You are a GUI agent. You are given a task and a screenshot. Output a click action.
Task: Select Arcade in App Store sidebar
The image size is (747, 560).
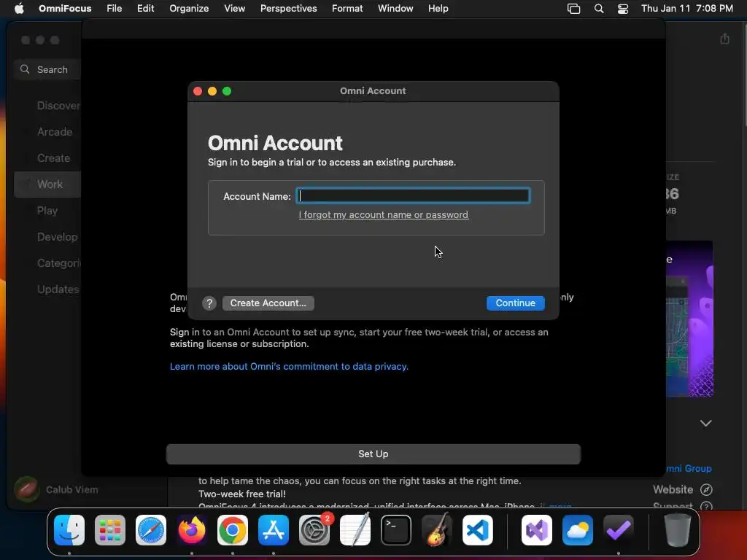pyautogui.click(x=54, y=132)
